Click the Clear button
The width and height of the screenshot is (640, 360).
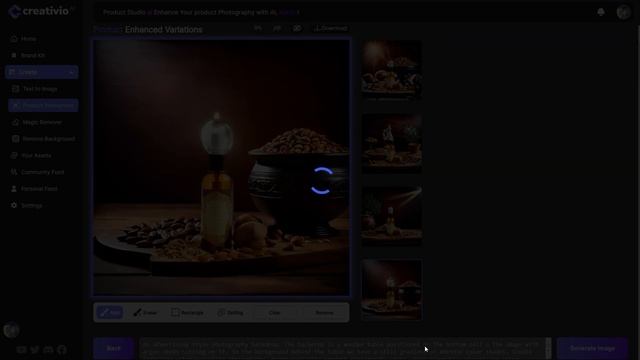point(274,313)
